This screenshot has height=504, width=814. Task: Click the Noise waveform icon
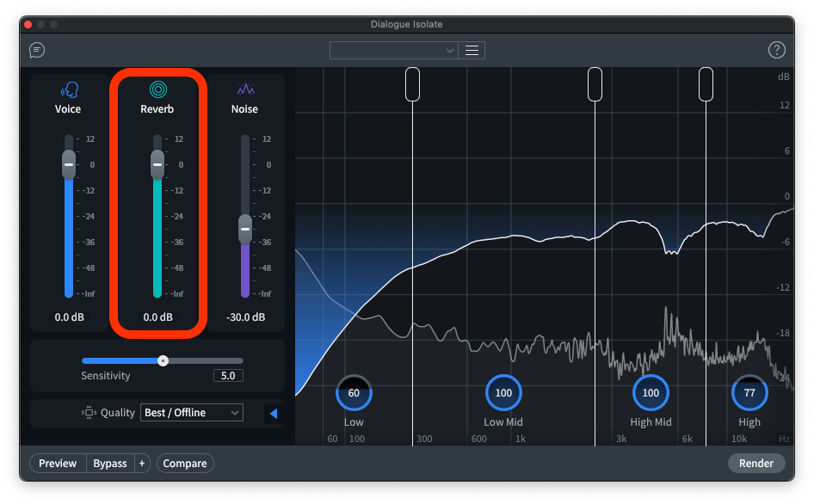[245, 89]
